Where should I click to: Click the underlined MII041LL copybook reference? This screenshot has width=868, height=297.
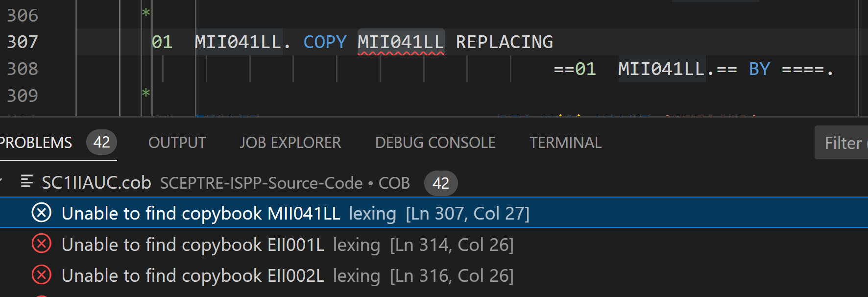click(401, 42)
